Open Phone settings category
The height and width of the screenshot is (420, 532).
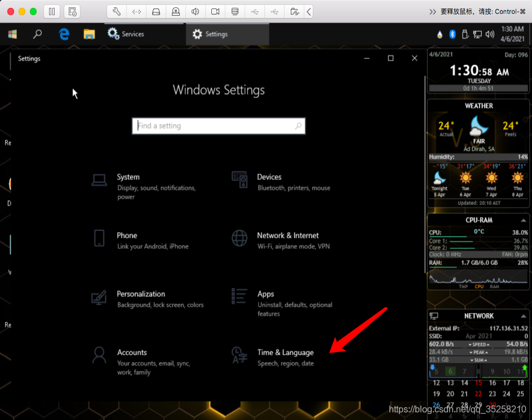[140, 240]
